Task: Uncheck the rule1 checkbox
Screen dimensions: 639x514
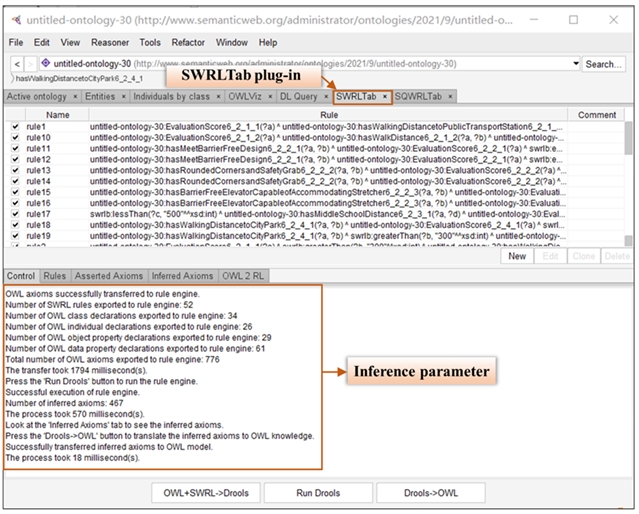Action: (x=14, y=127)
